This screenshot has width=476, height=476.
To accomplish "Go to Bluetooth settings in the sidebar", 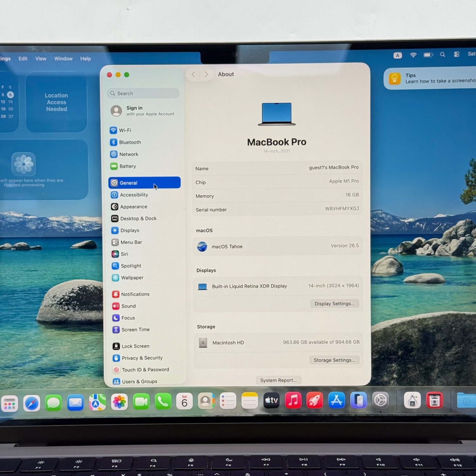I will coord(144,142).
